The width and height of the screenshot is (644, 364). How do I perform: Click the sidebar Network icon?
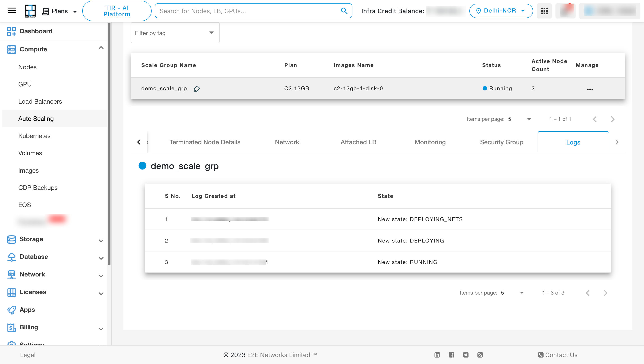(11, 274)
